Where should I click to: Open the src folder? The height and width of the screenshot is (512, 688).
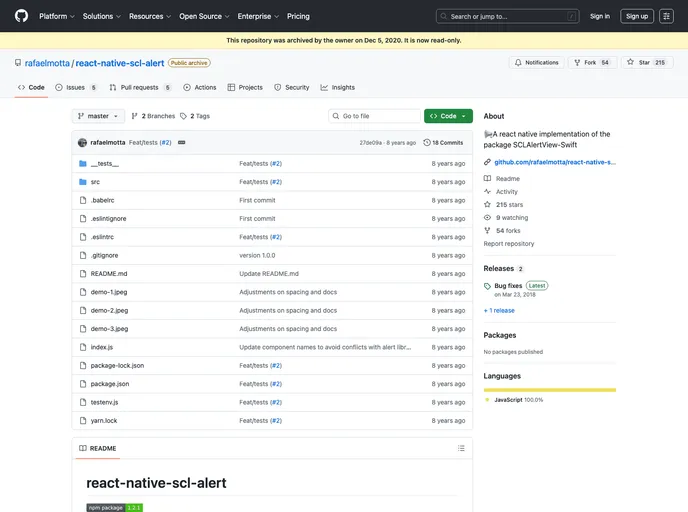95,182
